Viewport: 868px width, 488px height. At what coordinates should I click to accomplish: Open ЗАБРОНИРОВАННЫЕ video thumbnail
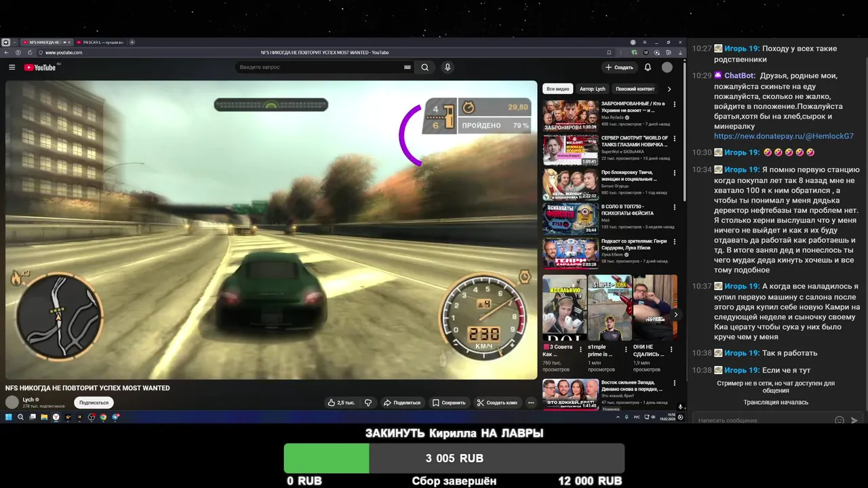click(x=570, y=115)
